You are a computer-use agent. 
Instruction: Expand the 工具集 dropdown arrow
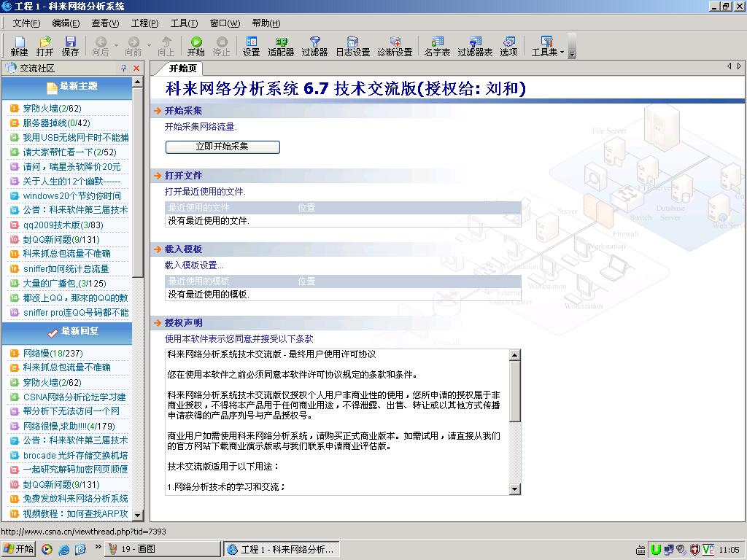tap(562, 52)
